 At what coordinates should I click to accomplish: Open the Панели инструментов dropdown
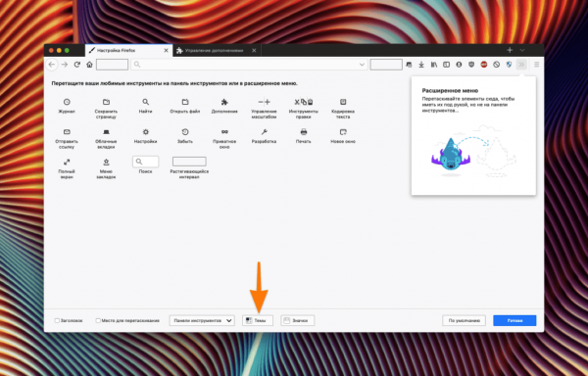point(202,320)
